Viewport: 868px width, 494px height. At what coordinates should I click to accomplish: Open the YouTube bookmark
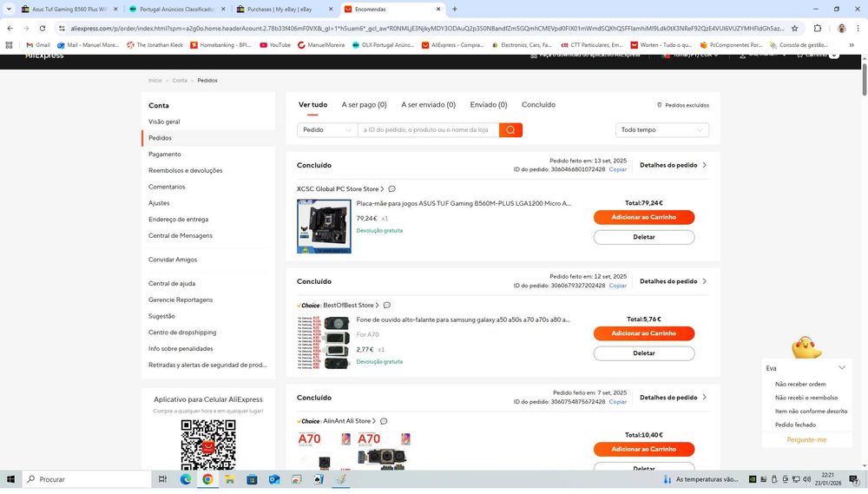(275, 45)
